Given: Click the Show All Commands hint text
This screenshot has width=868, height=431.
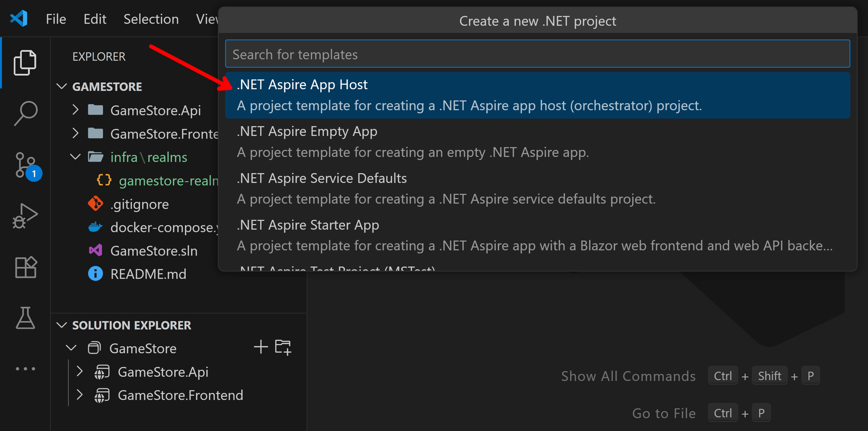Looking at the screenshot, I should (628, 376).
